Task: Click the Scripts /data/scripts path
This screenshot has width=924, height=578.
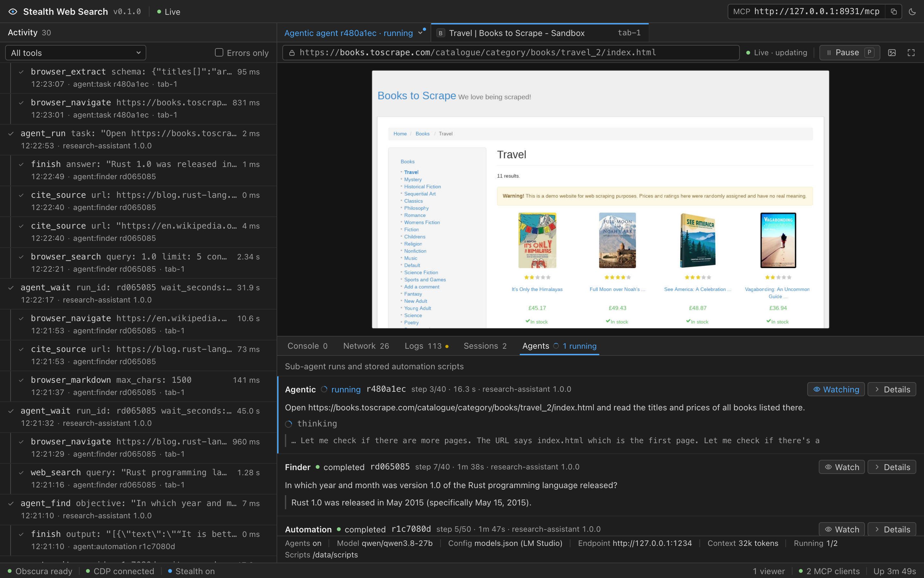Action: pyautogui.click(x=321, y=555)
